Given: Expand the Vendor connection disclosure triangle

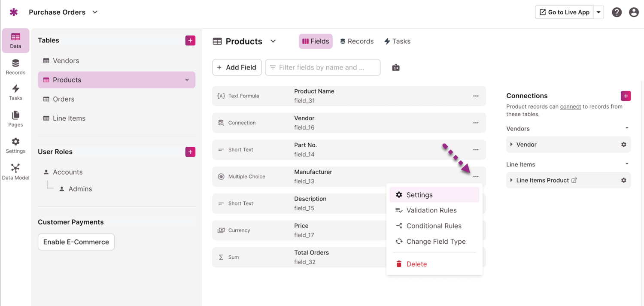Looking at the screenshot, I should [511, 145].
